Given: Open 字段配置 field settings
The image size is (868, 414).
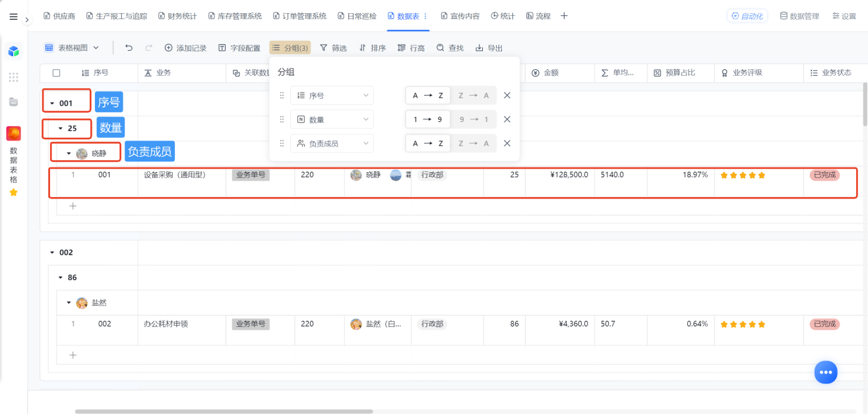Looking at the screenshot, I should [x=239, y=47].
